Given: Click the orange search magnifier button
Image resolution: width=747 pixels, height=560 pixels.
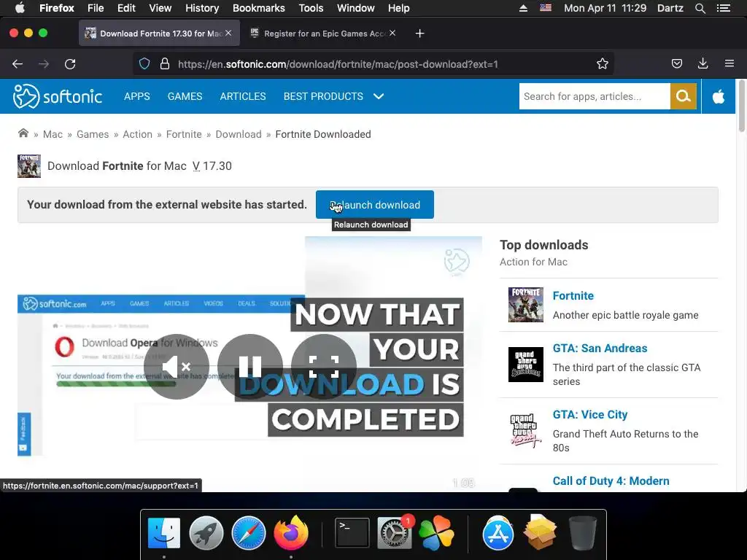Looking at the screenshot, I should point(683,96).
